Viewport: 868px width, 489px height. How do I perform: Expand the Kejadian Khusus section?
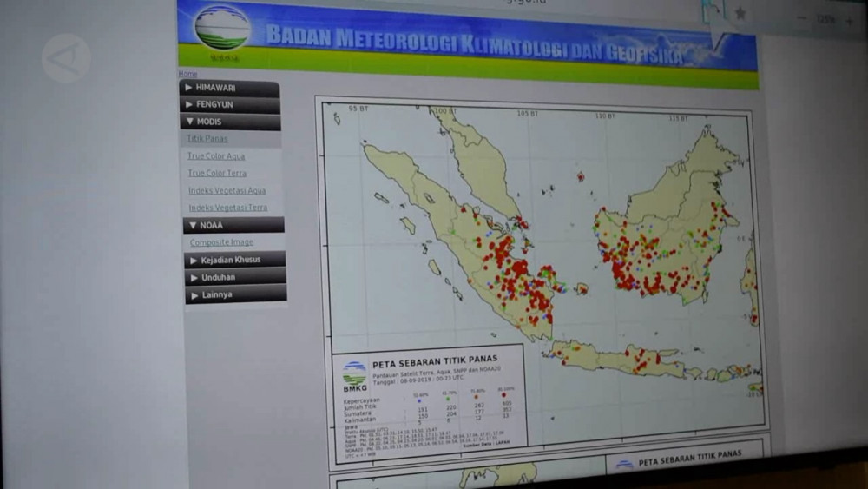click(234, 260)
